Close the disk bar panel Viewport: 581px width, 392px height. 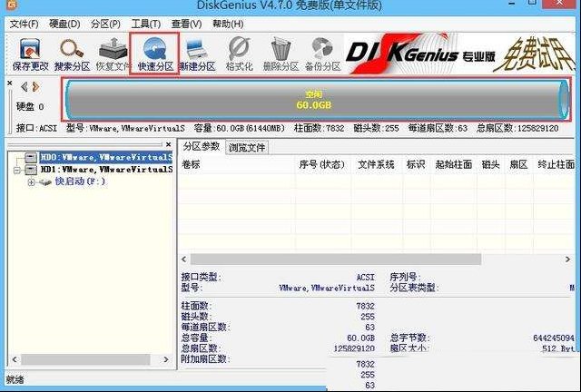[x=10, y=83]
